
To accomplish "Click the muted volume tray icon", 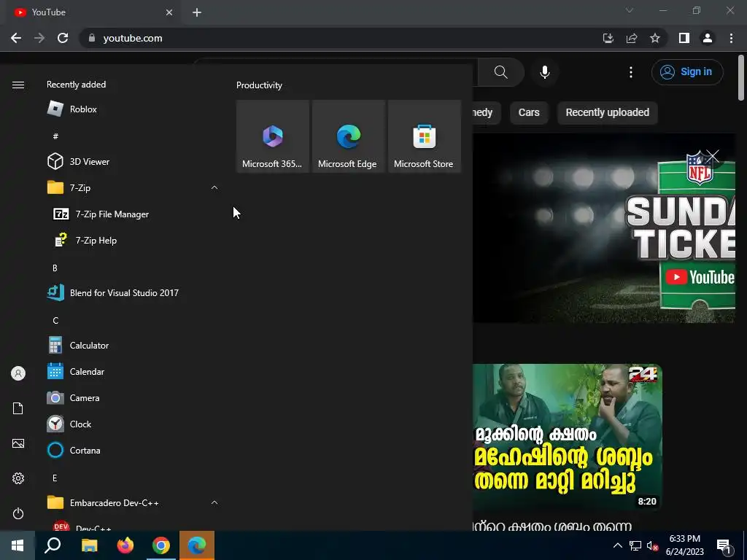I will pos(652,545).
